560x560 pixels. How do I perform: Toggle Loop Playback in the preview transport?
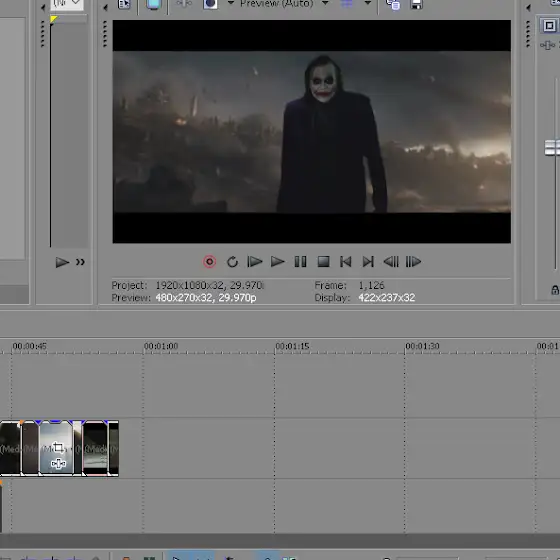[x=232, y=262]
